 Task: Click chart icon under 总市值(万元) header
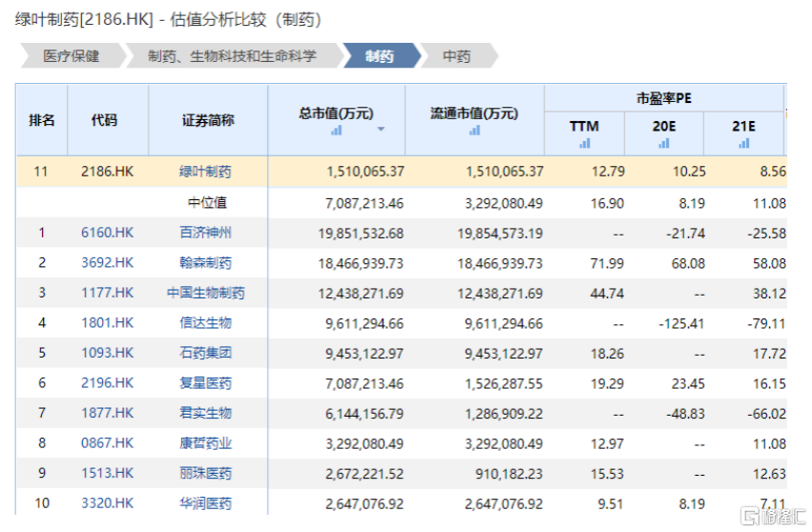(x=336, y=131)
